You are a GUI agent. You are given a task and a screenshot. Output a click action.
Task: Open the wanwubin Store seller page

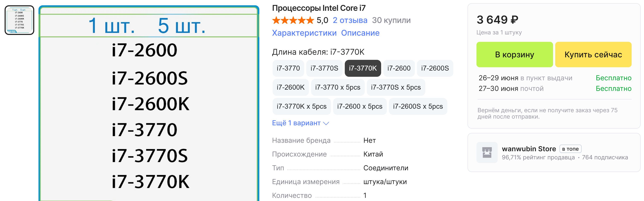pyautogui.click(x=529, y=149)
